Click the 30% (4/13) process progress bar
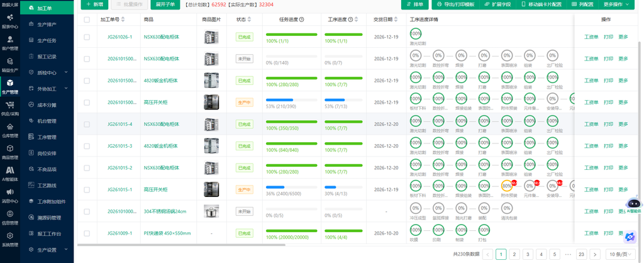 pos(343,187)
